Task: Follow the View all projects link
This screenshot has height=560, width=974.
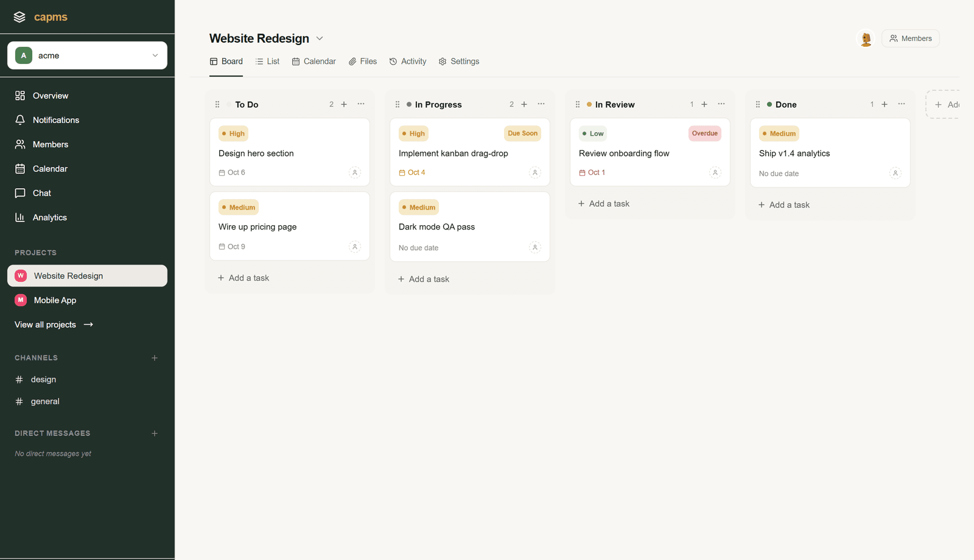Action: click(x=54, y=324)
